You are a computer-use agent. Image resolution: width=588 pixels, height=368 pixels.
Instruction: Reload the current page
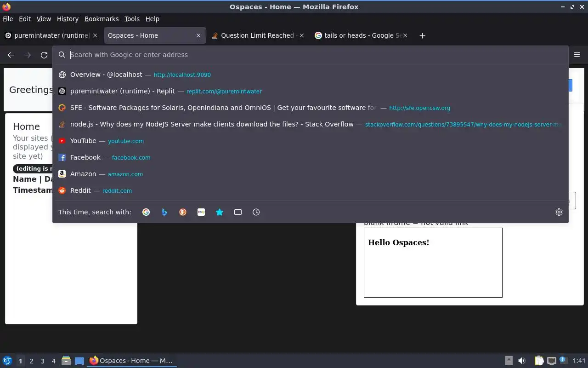44,55
